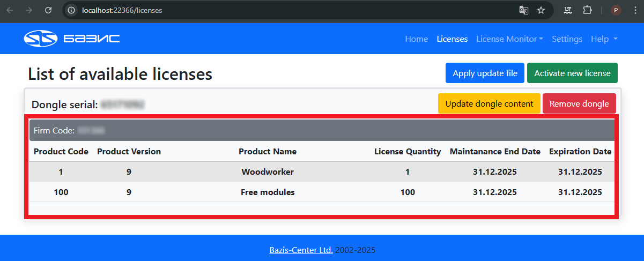Click the Product Code column header
Image resolution: width=644 pixels, height=261 pixels.
61,152
